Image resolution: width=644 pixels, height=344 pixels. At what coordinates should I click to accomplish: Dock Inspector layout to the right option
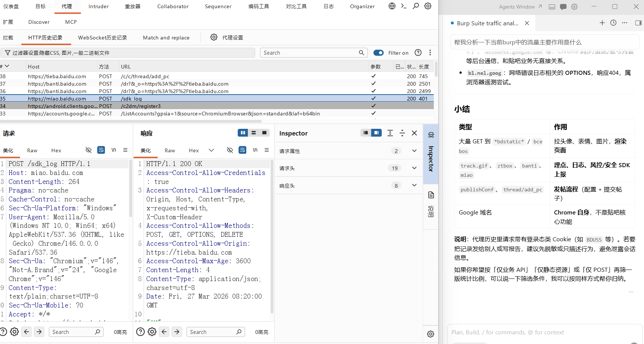tap(377, 133)
